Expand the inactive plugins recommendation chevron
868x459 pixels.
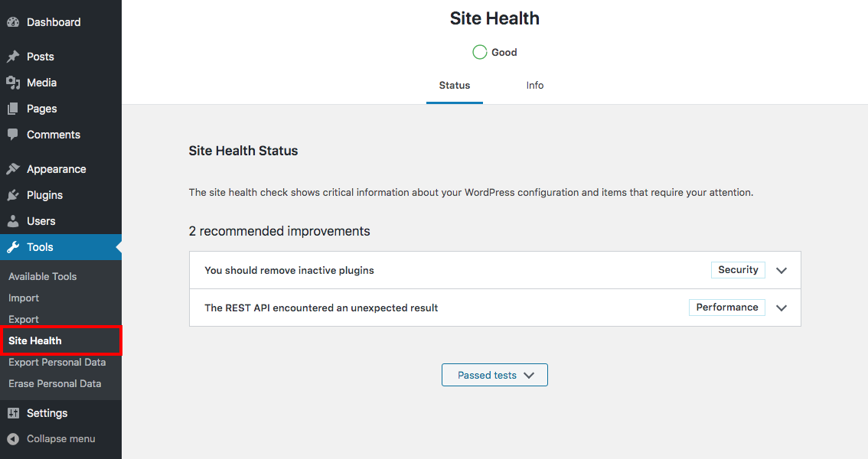tap(782, 271)
